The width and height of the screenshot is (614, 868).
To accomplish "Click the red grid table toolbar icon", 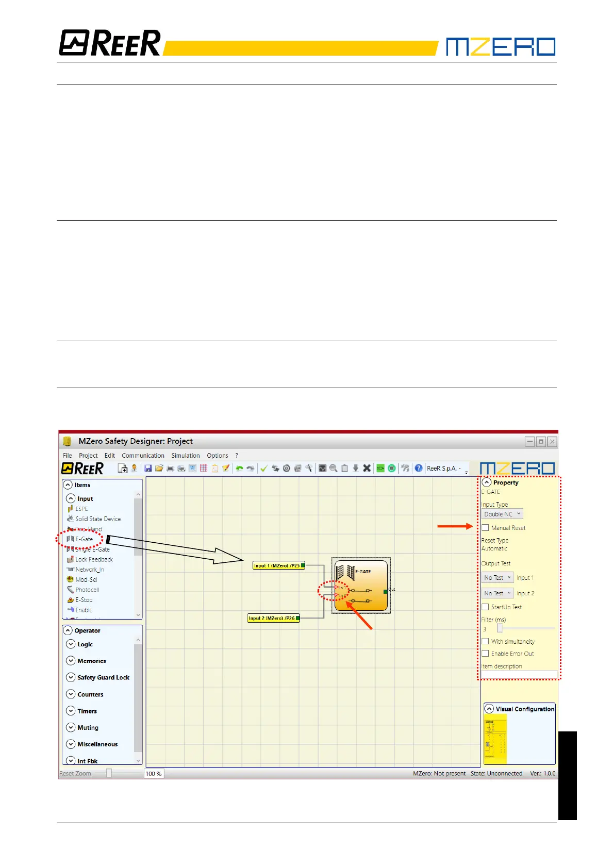I will [x=204, y=469].
